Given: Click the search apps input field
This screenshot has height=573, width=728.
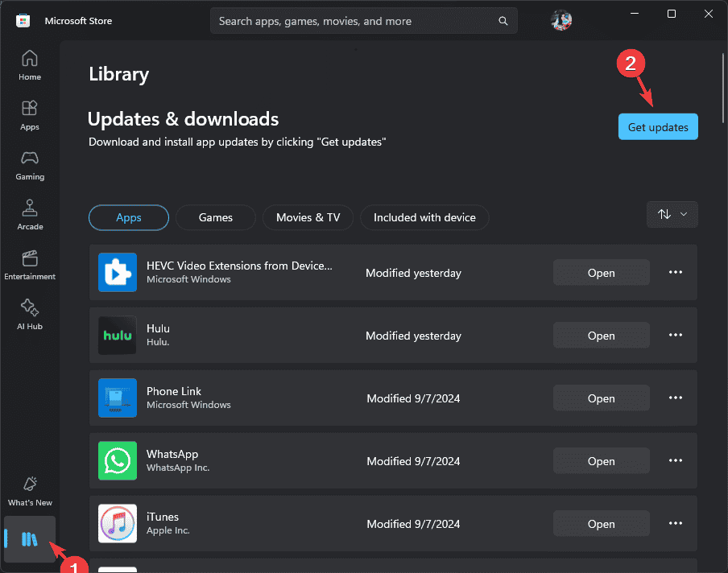Looking at the screenshot, I should point(363,21).
